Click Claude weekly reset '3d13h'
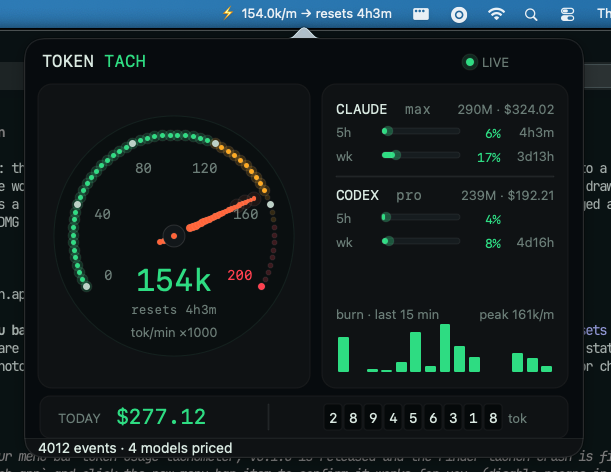This screenshot has height=472, width=611. tap(535, 157)
